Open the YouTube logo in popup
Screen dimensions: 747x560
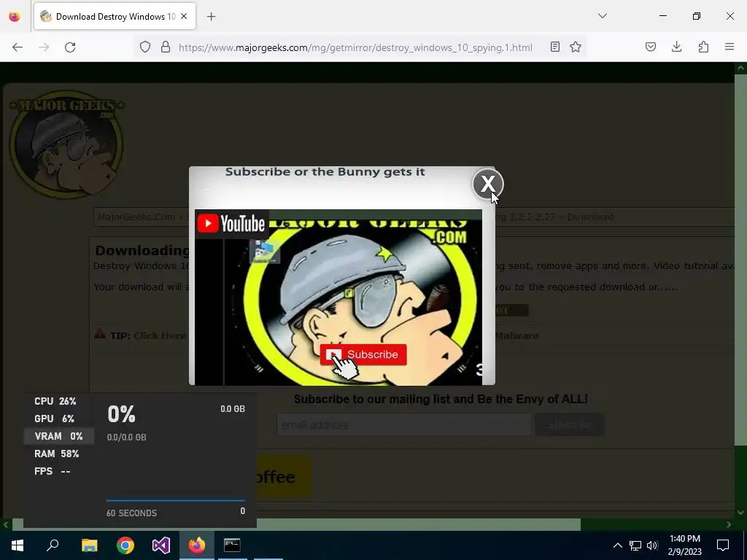point(231,224)
